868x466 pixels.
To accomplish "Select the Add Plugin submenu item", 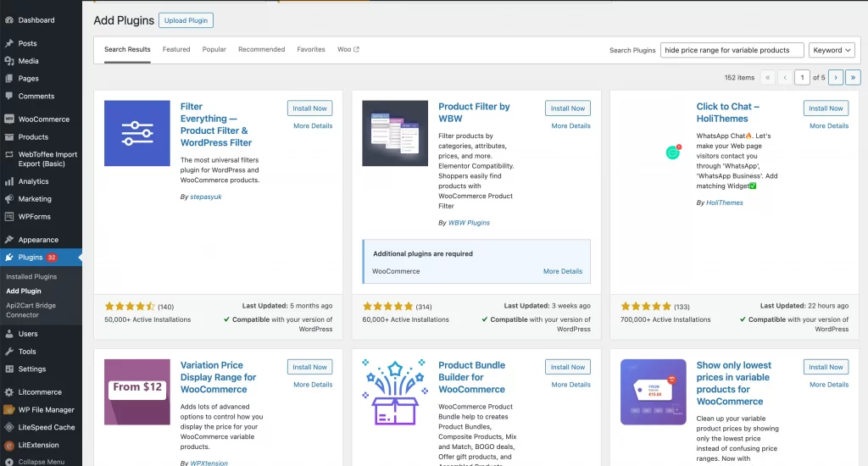I will pyautogui.click(x=23, y=291).
